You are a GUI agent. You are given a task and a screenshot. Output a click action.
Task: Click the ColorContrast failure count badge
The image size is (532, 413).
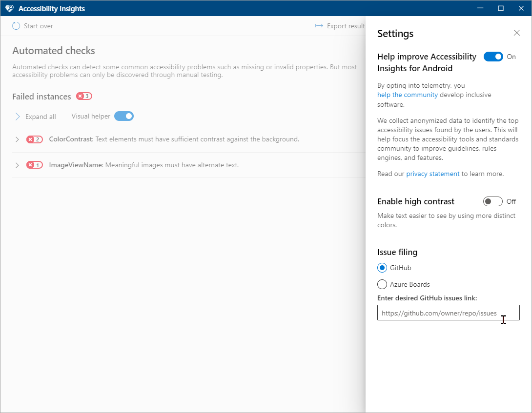35,139
